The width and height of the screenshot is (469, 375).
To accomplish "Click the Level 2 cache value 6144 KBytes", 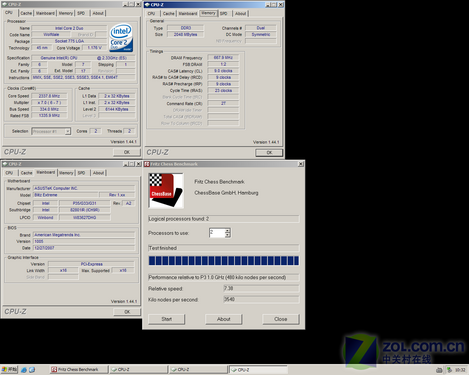I will [117, 109].
